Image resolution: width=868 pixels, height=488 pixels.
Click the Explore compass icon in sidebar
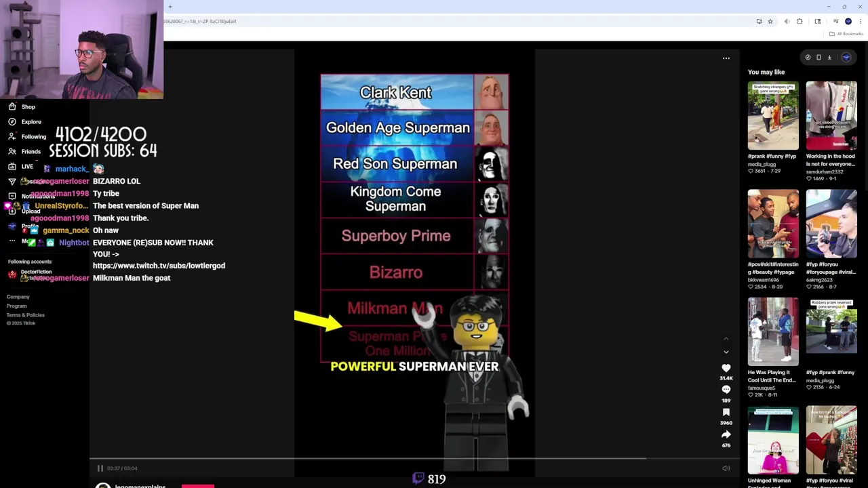(12, 122)
